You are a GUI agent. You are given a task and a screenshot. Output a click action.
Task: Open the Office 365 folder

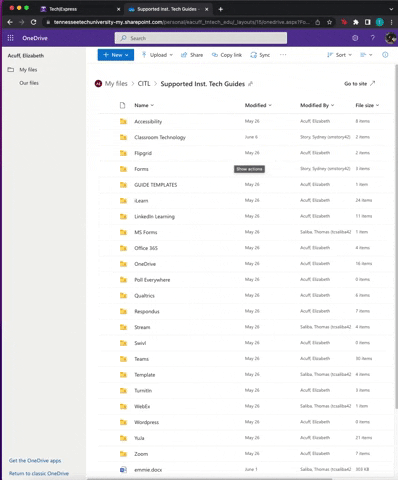click(146, 248)
